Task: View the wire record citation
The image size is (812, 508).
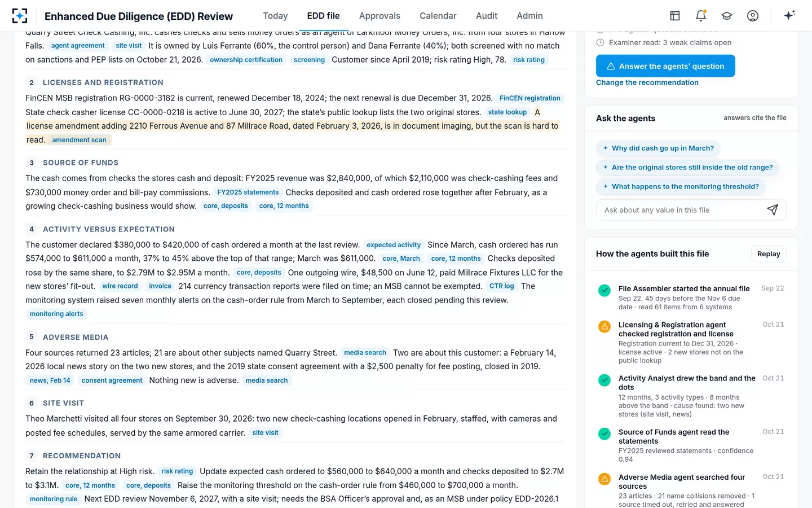Action: [x=120, y=286]
